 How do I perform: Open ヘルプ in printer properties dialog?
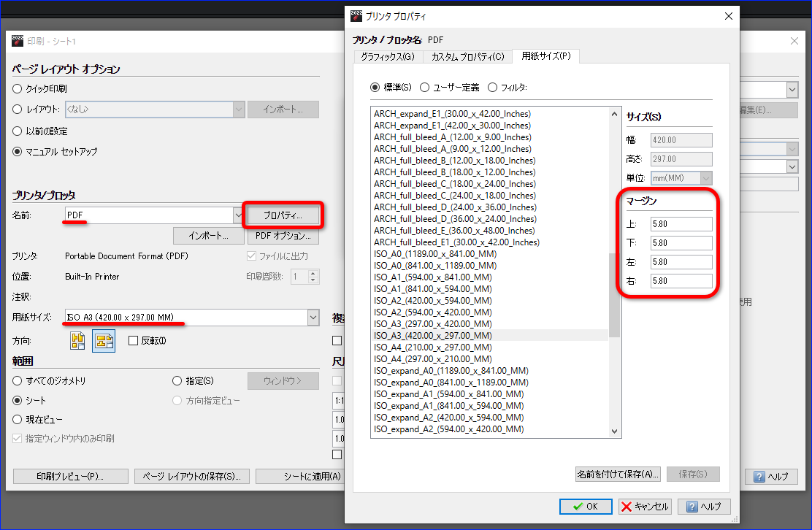[704, 506]
